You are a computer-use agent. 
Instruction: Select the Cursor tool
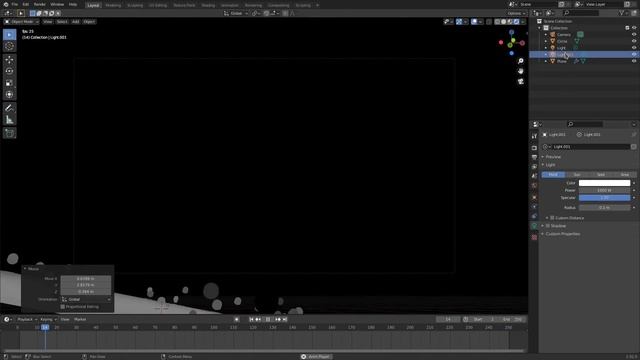(x=9, y=46)
